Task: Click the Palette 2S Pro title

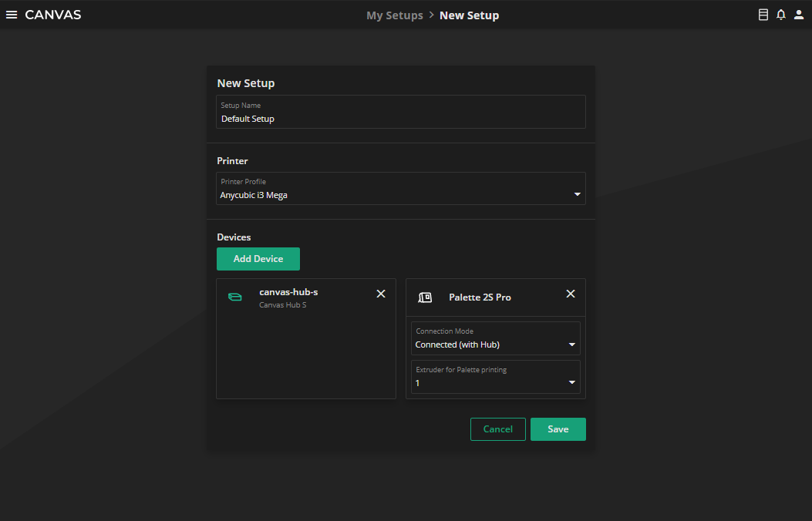Action: point(480,297)
